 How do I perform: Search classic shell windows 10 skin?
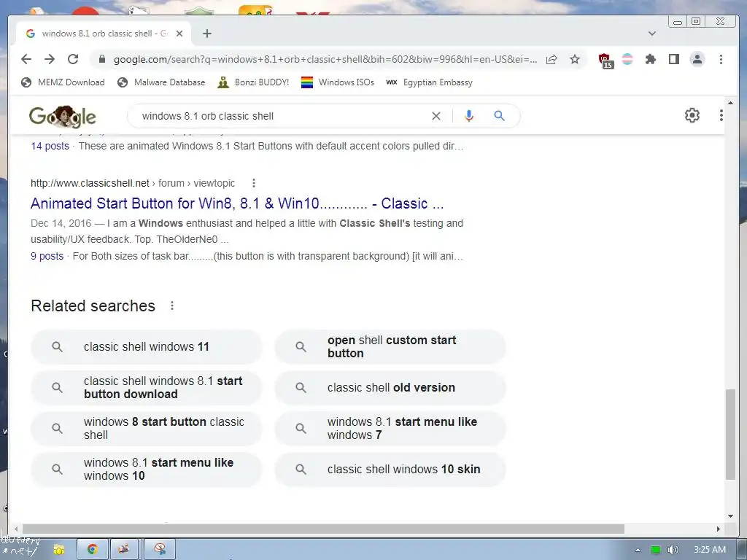(x=390, y=469)
